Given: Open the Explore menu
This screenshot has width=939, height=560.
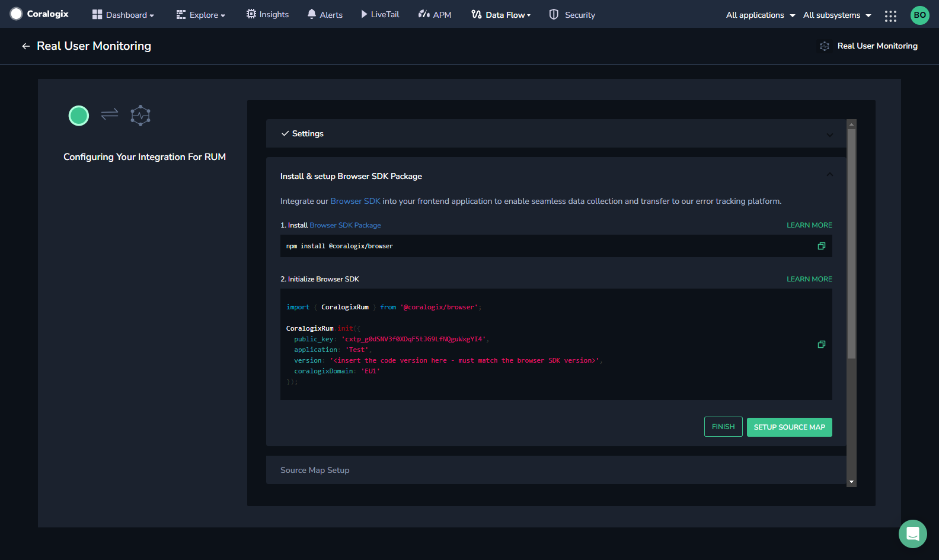Looking at the screenshot, I should (x=201, y=15).
